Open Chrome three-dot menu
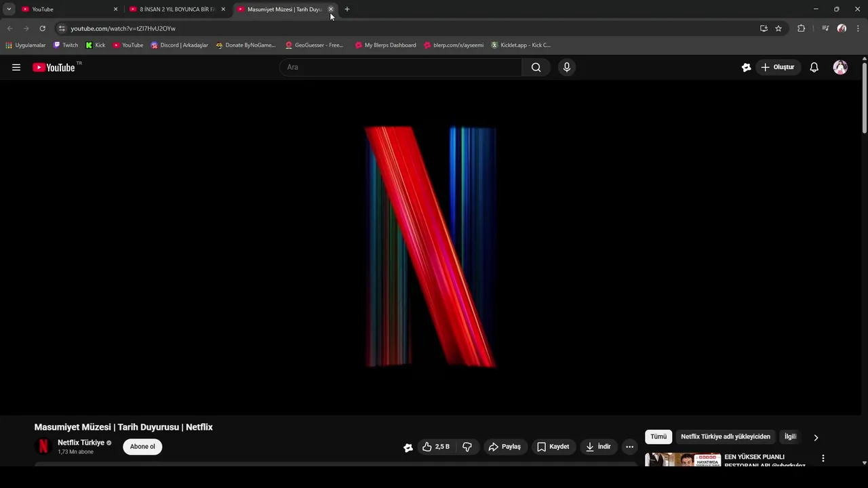Image resolution: width=868 pixels, height=488 pixels. pyautogui.click(x=858, y=28)
